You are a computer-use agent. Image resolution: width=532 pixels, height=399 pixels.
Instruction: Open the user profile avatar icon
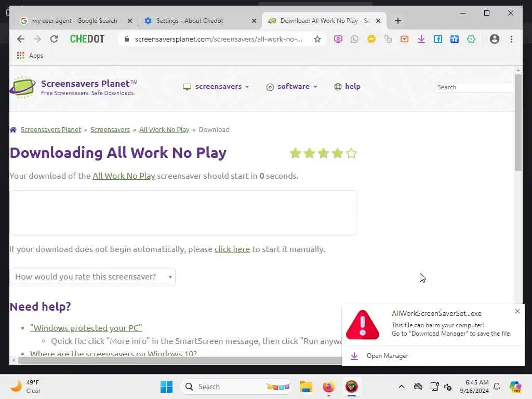tap(495, 39)
